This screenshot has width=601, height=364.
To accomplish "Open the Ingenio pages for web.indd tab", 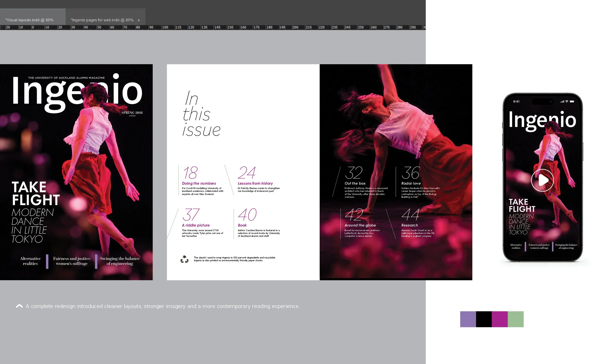I will tap(102, 20).
